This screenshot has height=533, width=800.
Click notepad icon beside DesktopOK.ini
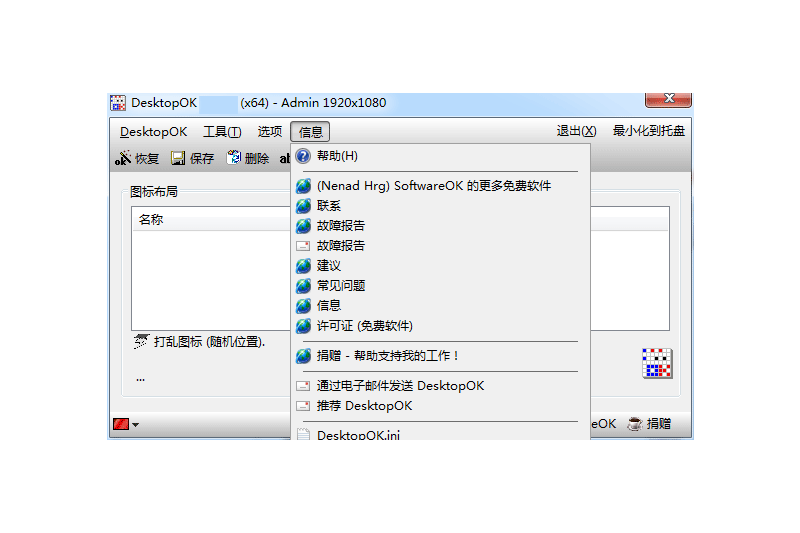(303, 434)
